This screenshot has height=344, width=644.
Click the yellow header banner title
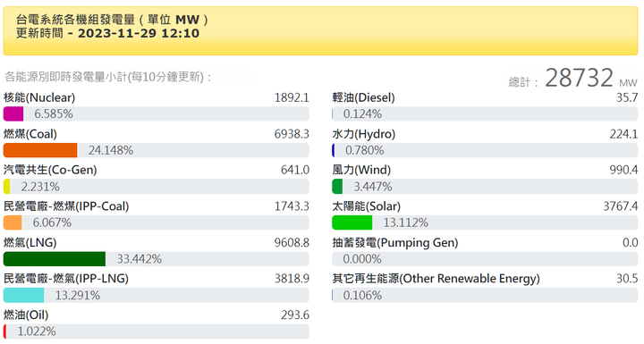pyautogui.click(x=112, y=20)
